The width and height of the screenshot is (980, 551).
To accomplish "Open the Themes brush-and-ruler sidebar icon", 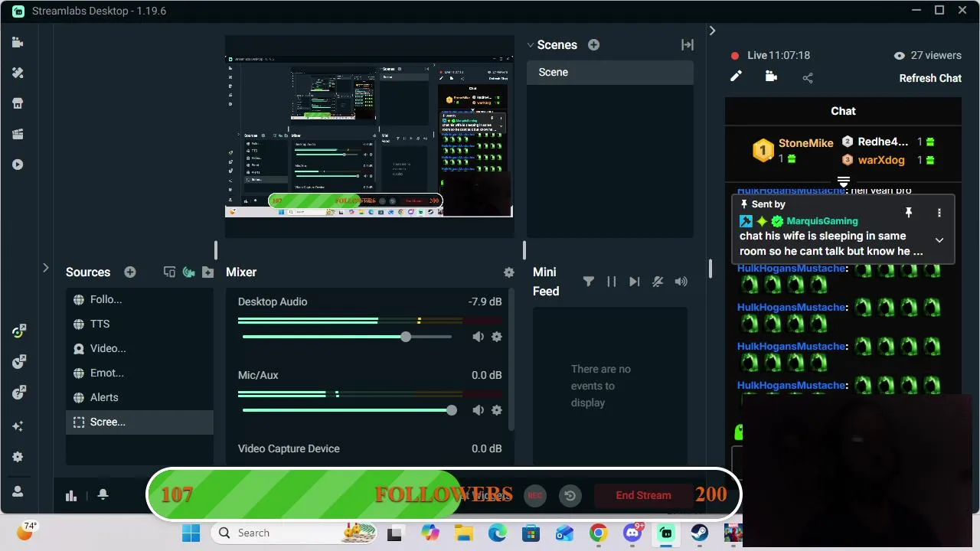I will click(18, 73).
